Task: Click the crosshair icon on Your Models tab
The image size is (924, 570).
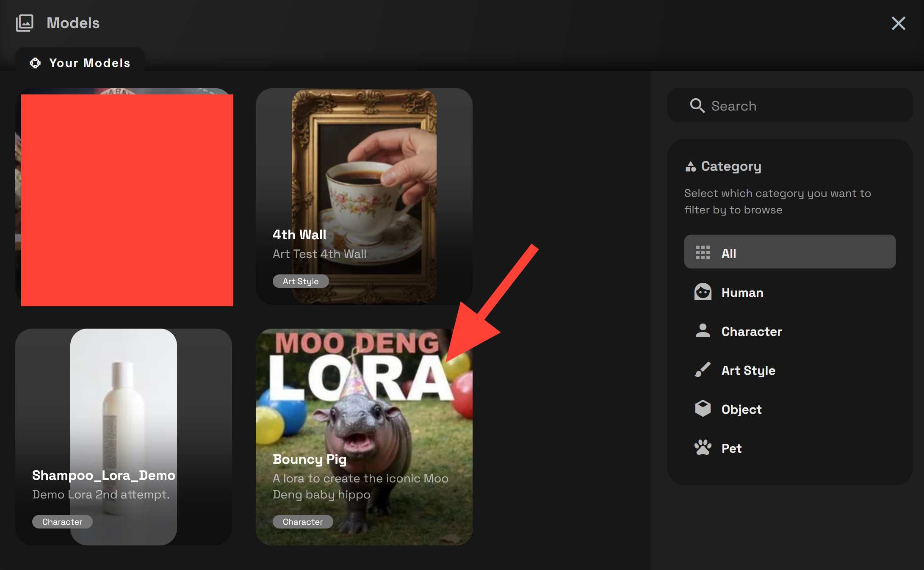Action: click(36, 63)
